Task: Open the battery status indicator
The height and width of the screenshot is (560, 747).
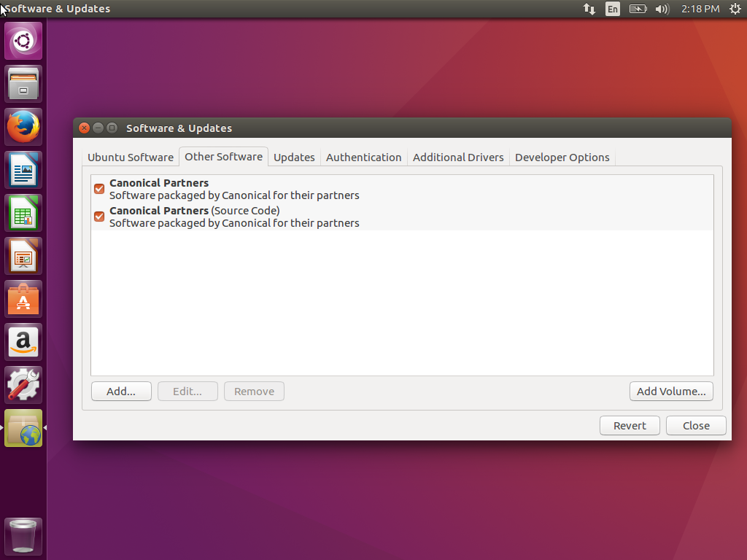Action: [x=638, y=9]
